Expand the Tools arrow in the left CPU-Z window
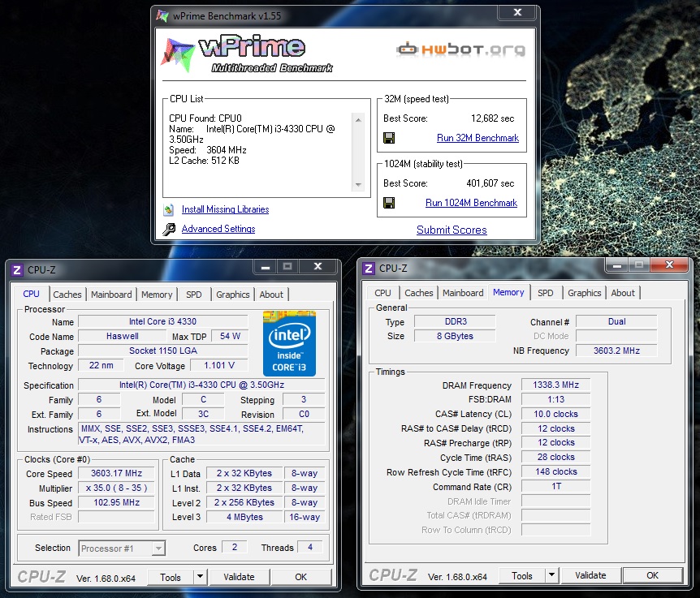 200,577
